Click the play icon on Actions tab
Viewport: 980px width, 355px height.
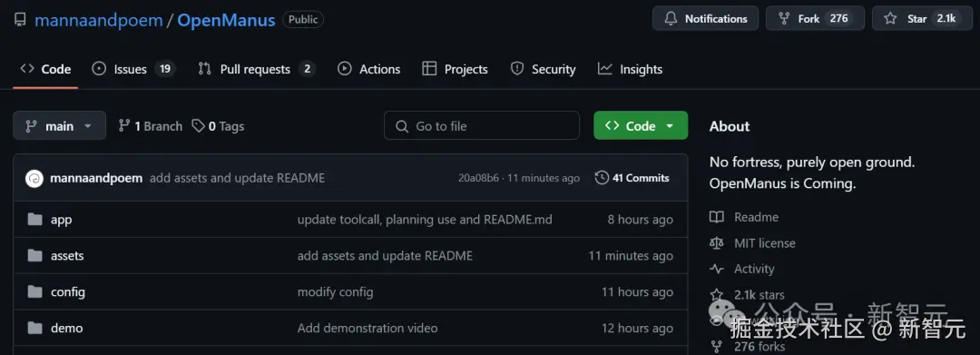345,69
